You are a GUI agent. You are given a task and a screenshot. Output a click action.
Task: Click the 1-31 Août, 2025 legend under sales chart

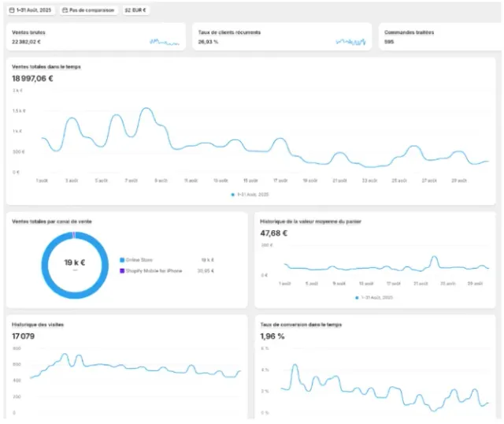(x=253, y=195)
